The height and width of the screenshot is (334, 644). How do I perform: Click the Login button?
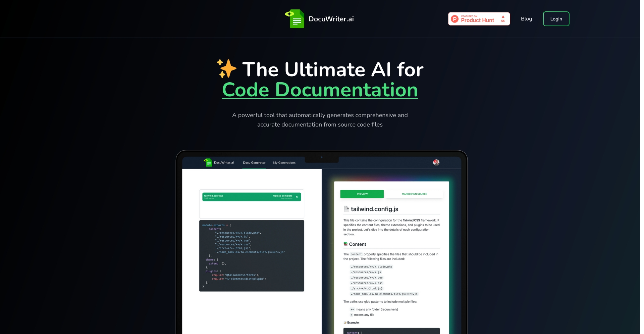[556, 19]
